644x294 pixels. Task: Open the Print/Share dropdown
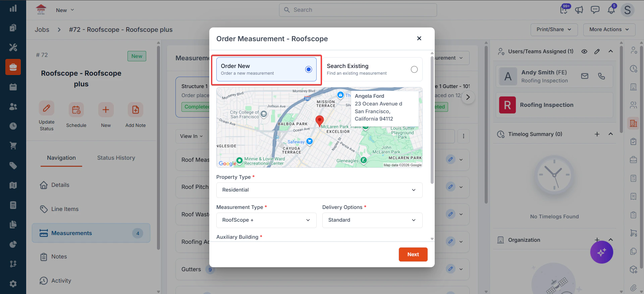tap(554, 29)
